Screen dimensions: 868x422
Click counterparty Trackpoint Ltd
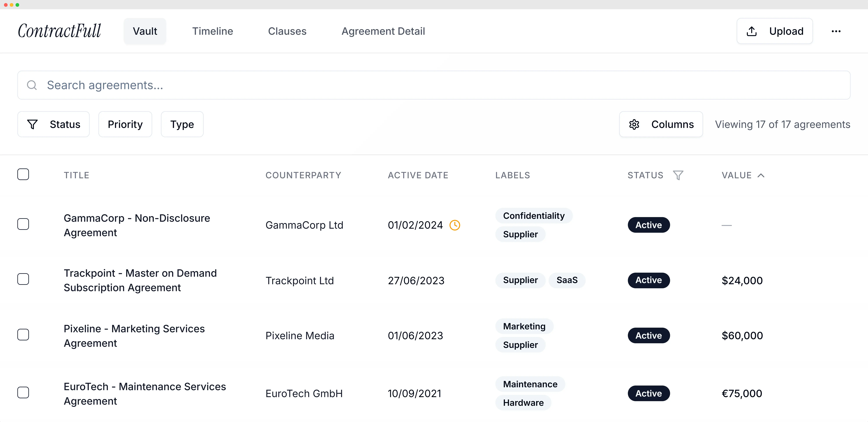coord(300,280)
